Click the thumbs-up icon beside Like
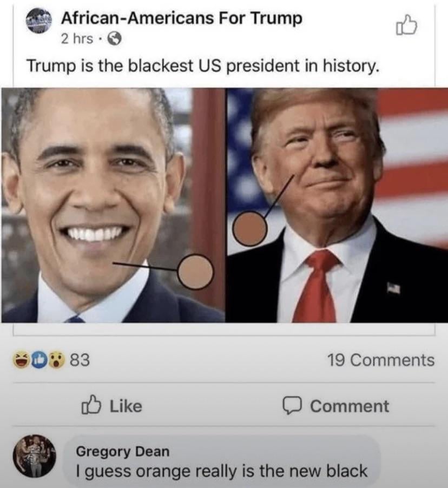448x488 pixels. point(90,405)
